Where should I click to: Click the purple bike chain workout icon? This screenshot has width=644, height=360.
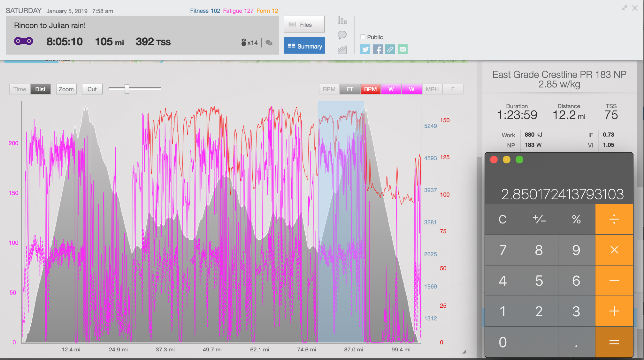point(24,41)
